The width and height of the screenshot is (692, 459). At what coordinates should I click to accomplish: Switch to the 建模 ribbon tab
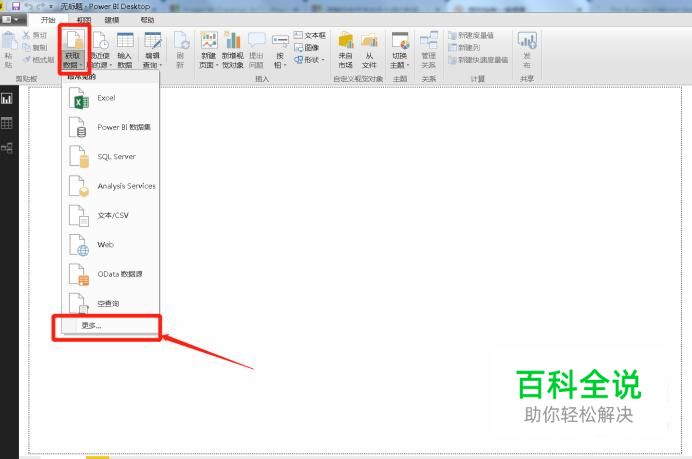pos(112,20)
